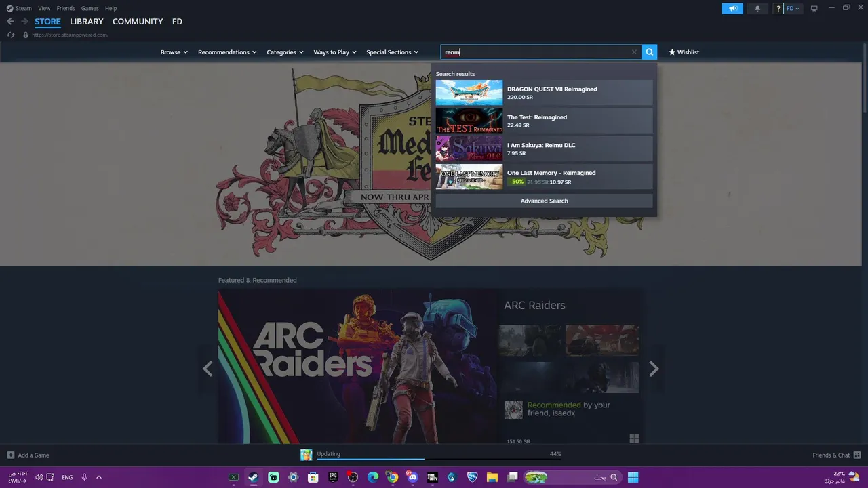Image resolution: width=868 pixels, height=488 pixels.
Task: Click the Windows platform icon on ARC Raiders
Action: tap(634, 439)
